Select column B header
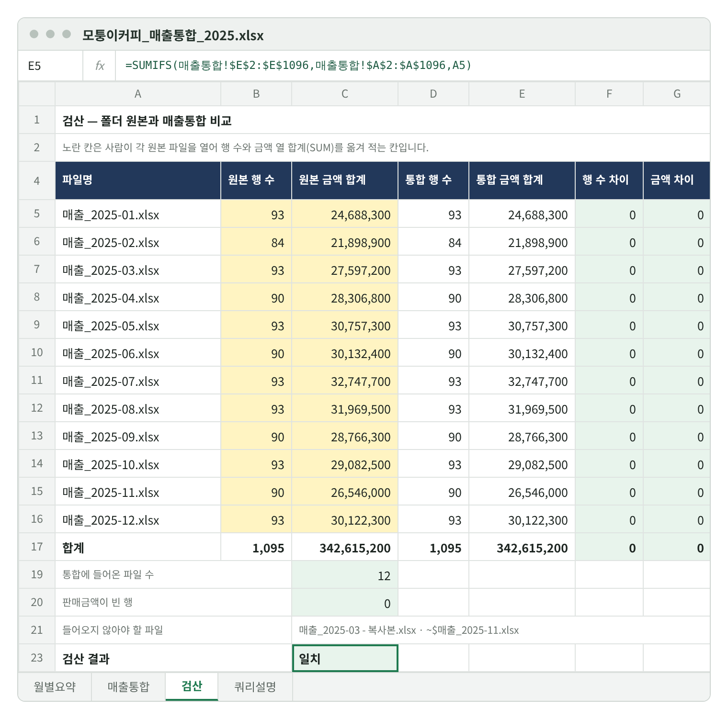 click(256, 94)
